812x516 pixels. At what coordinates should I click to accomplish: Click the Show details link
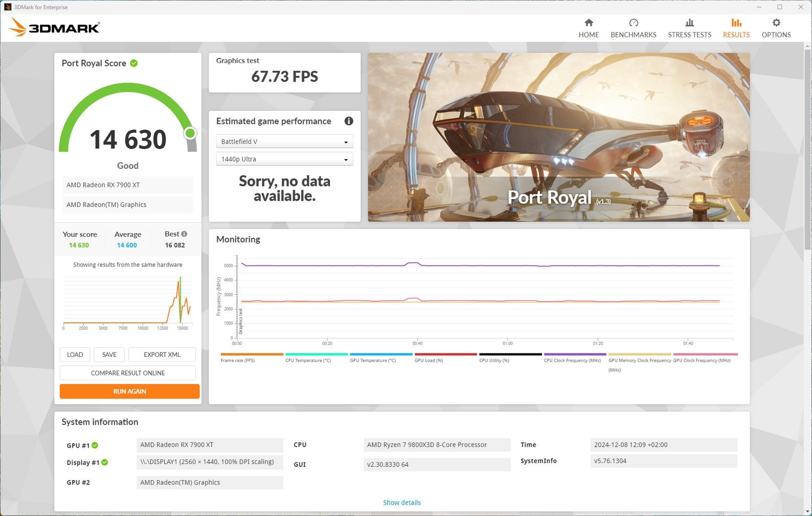tap(402, 503)
